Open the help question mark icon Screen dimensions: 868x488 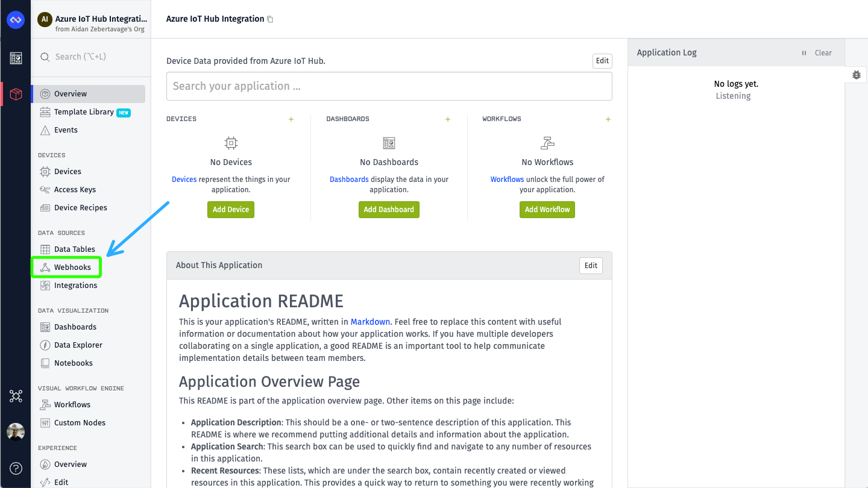point(16,468)
